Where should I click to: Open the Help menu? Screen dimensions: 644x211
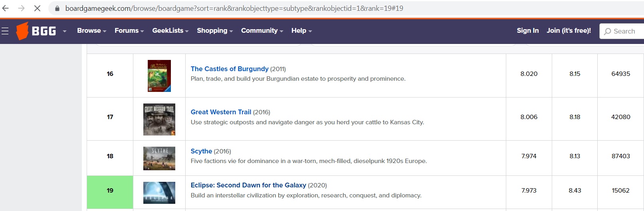301,30
